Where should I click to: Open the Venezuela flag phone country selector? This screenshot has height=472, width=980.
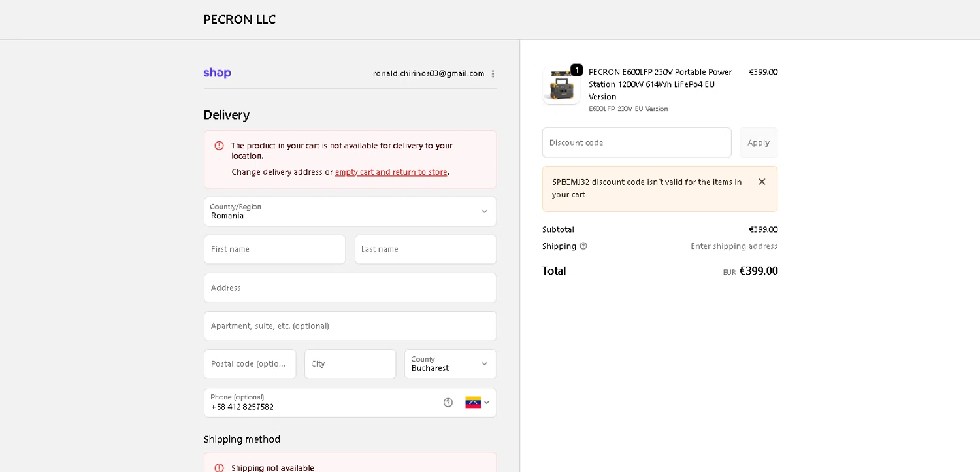(x=478, y=403)
